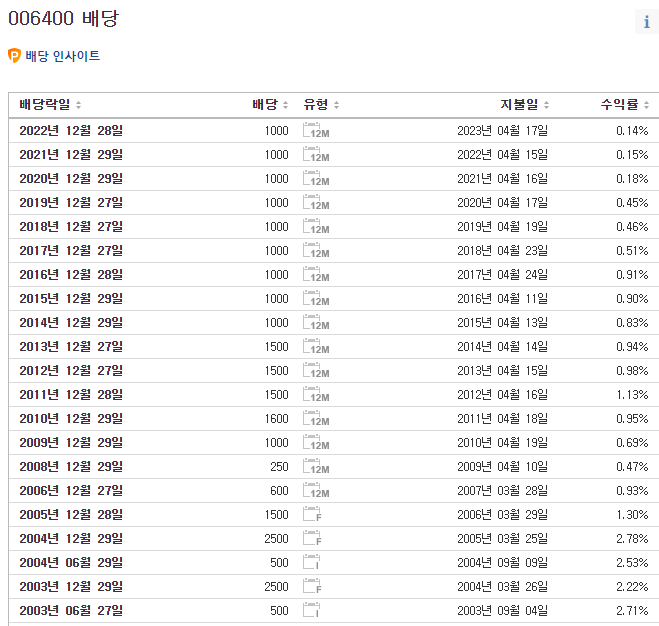Image resolution: width=659 pixels, height=626 pixels.
Task: Click 12M type icon in 2011년 12월 28일 row
Action: point(316,394)
